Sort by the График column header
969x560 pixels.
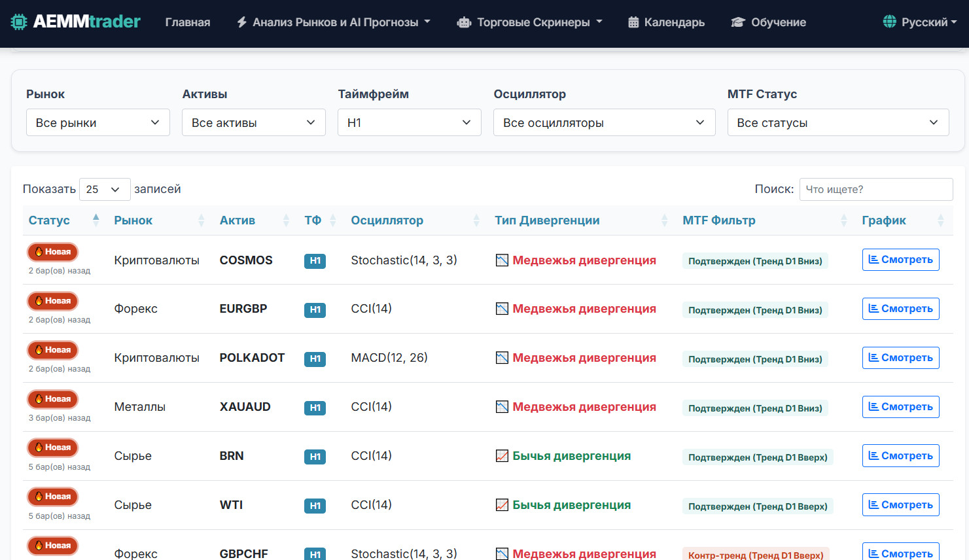click(903, 220)
